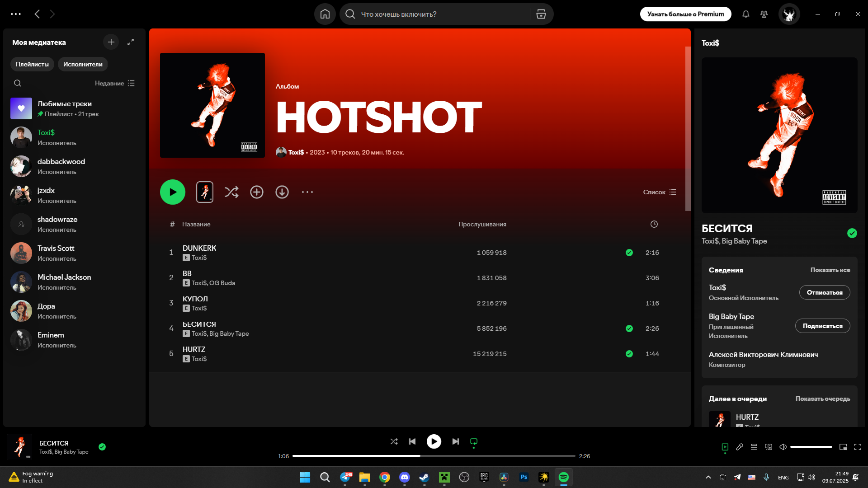Open the user profile avatar
868x488 pixels.
click(x=789, y=14)
